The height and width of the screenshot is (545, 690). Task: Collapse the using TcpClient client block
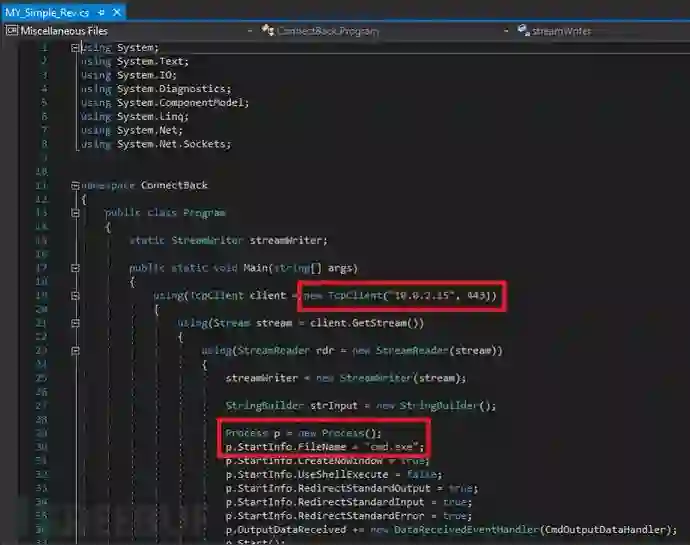pos(75,296)
